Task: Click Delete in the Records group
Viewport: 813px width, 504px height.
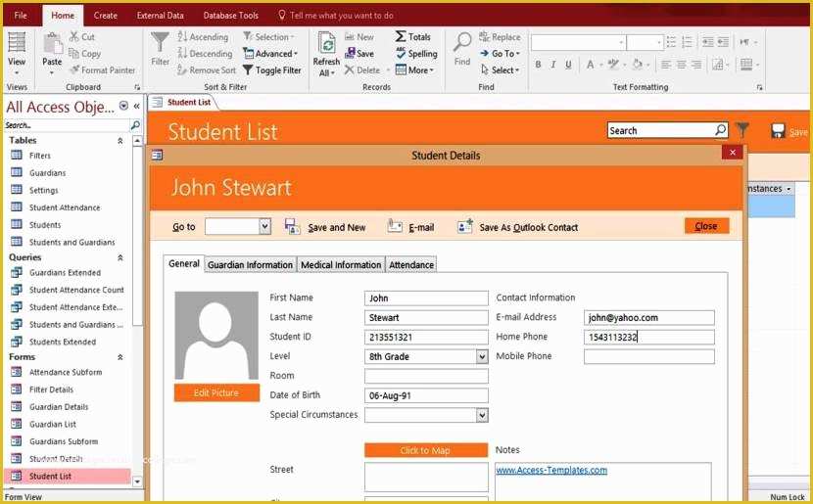Action: pyautogui.click(x=361, y=69)
